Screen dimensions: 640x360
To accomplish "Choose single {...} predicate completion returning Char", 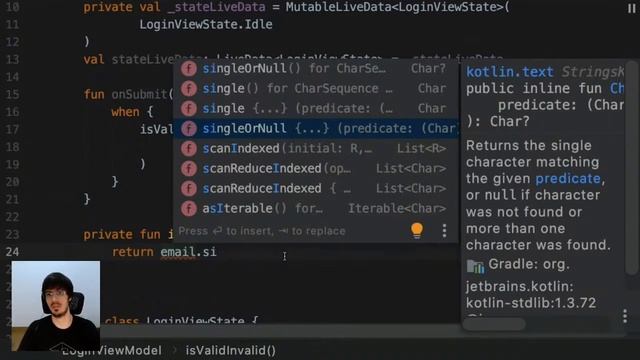I will pyautogui.click(x=316, y=109).
